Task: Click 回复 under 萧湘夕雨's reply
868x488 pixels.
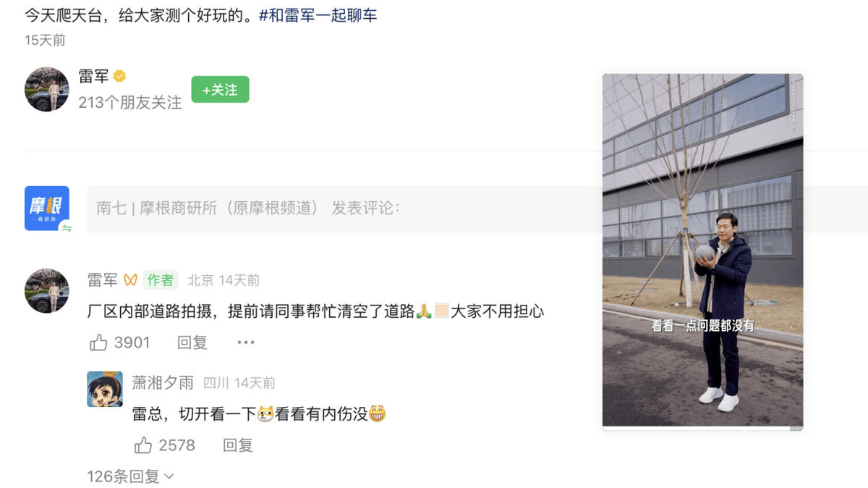Action: (238, 445)
